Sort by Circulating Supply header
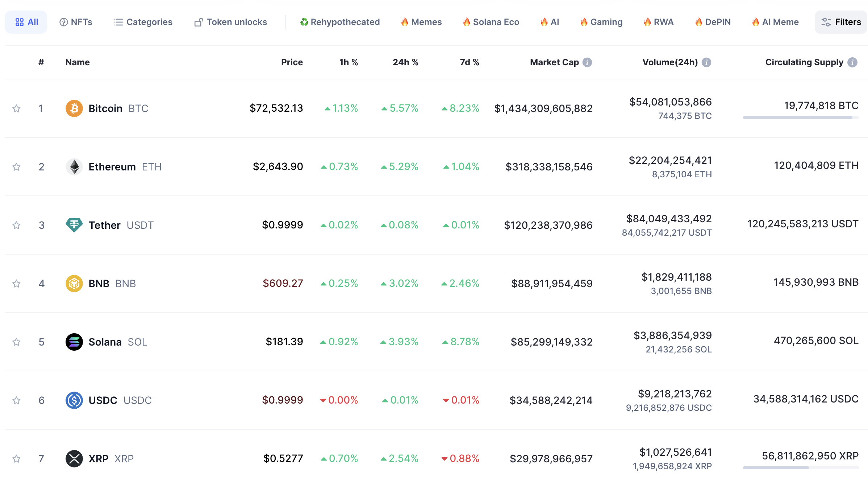 click(x=804, y=62)
